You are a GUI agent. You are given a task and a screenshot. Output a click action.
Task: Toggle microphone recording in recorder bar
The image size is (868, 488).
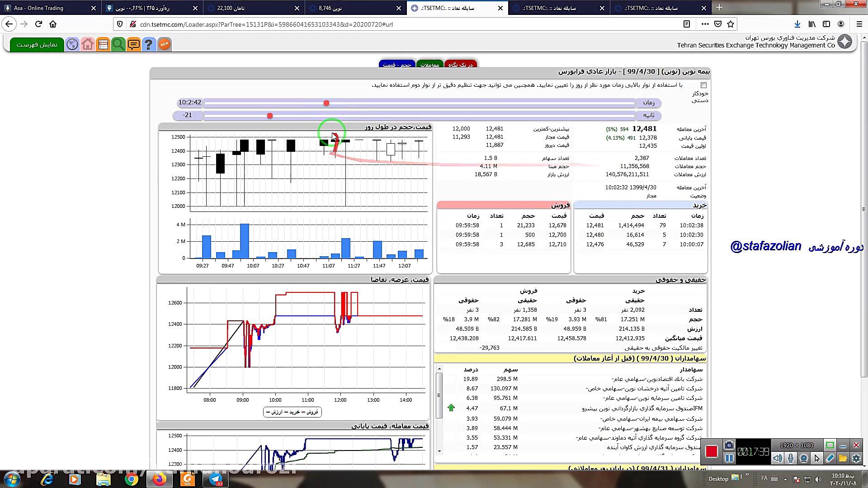(x=790, y=458)
